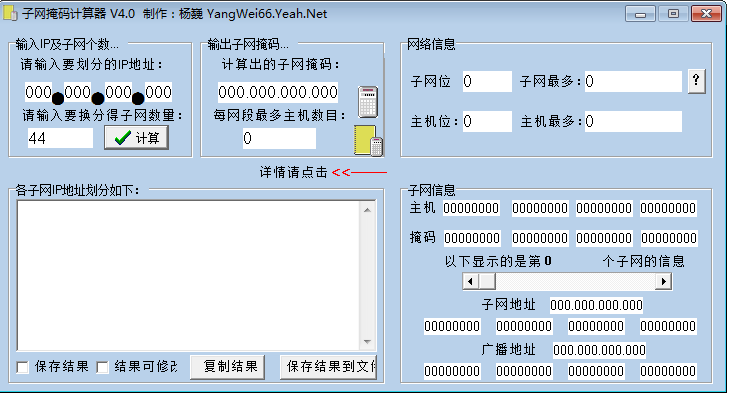Click the fourth IP address octet field
The height and width of the screenshot is (393, 731).
158,92
